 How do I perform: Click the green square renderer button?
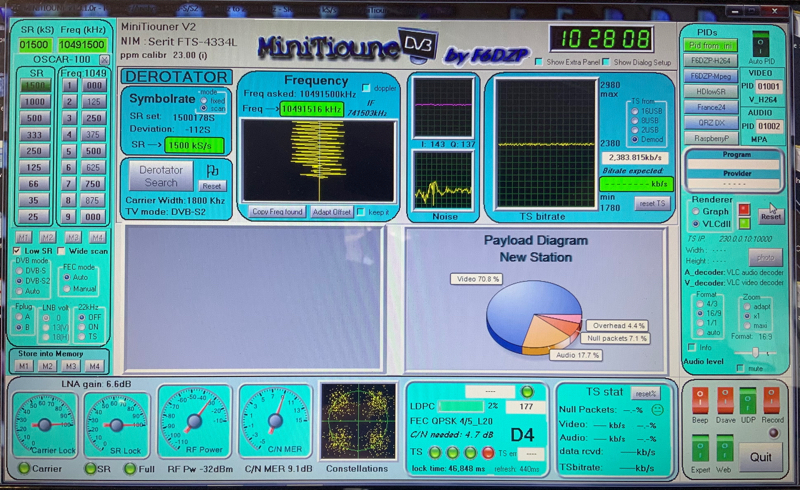744,224
